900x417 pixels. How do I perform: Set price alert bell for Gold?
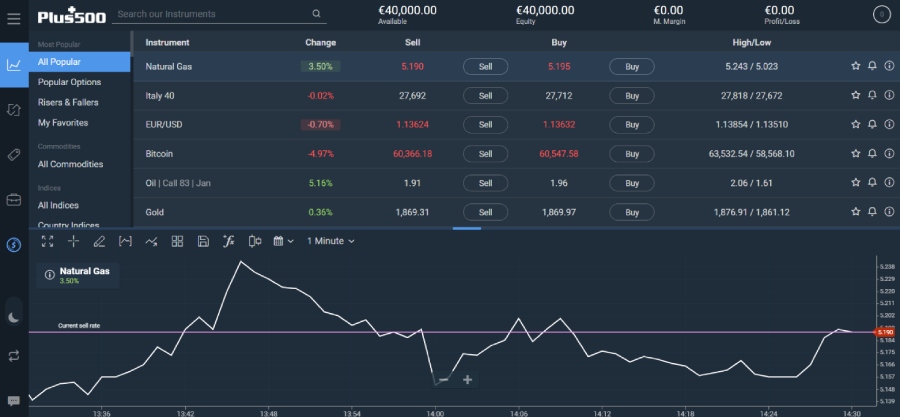(x=872, y=212)
